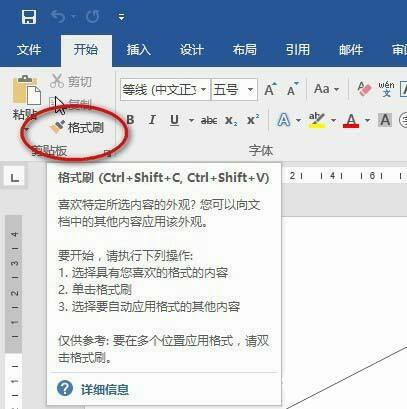Open the 插入 (Insert) ribbon tab
The width and height of the screenshot is (407, 409).
coord(139,50)
